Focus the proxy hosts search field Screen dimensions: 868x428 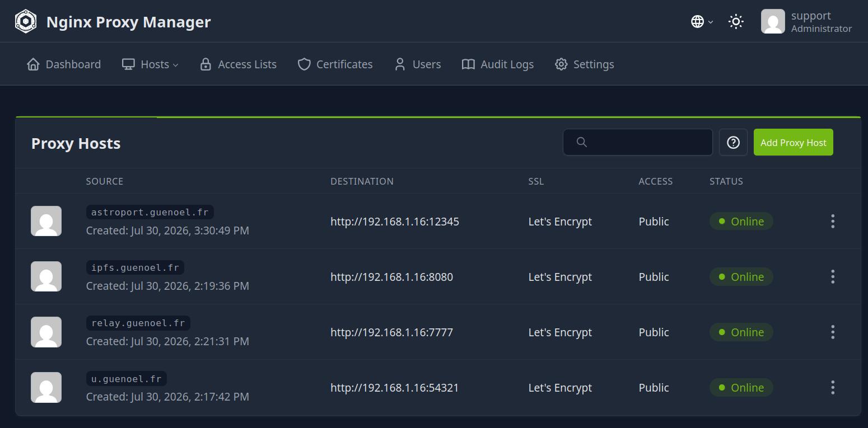pos(638,142)
